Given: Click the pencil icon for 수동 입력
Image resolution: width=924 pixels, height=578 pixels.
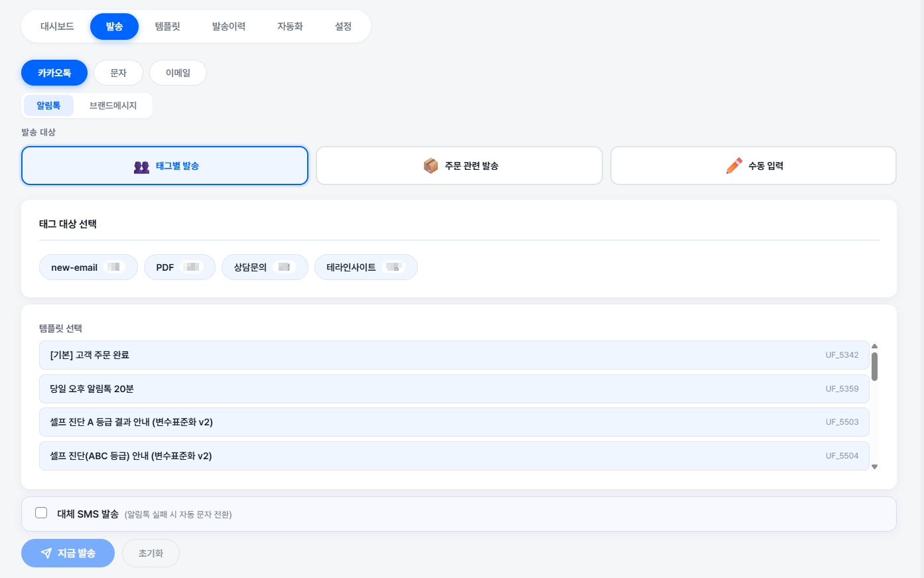Looking at the screenshot, I should [x=734, y=166].
